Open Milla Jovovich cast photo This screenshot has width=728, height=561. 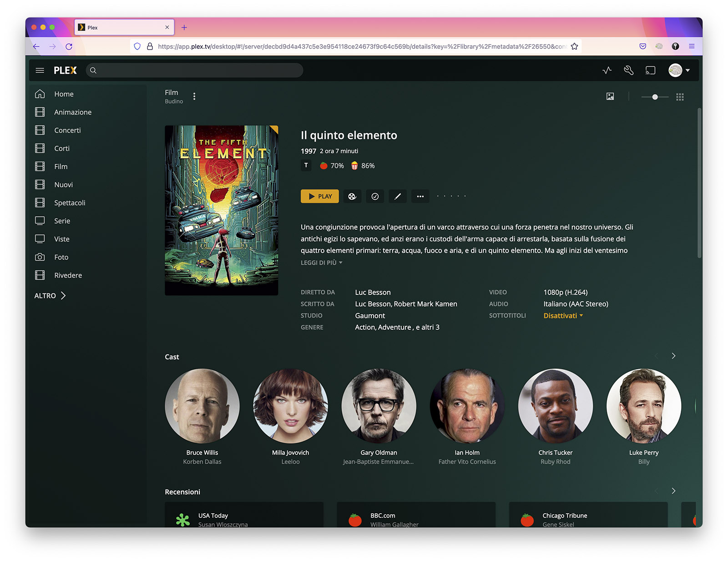click(x=291, y=406)
